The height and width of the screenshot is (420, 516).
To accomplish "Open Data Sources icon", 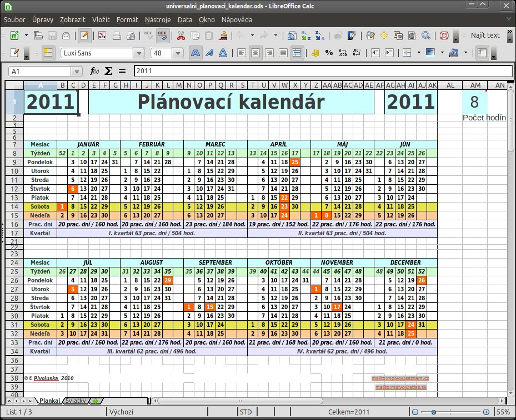I will click(412, 35).
